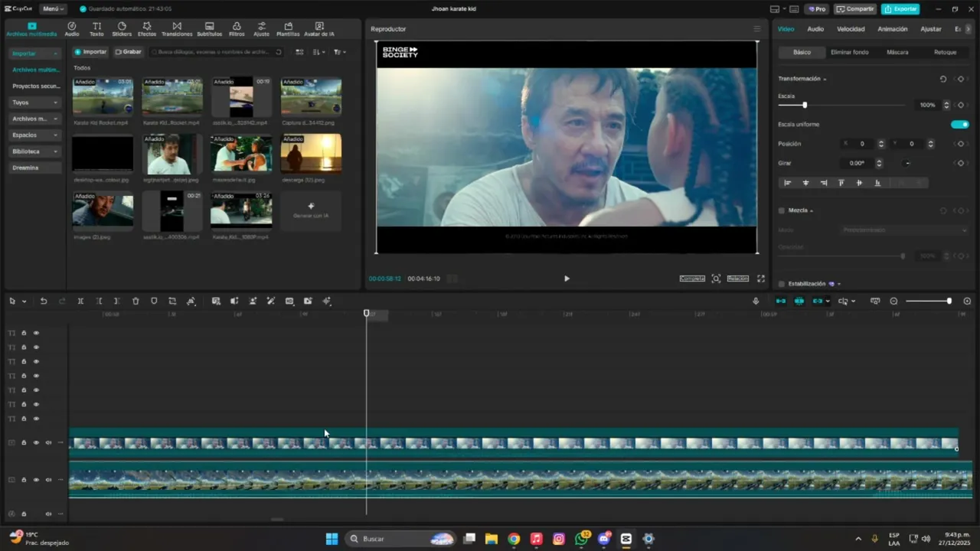Switch to the Velocidad tab
The width and height of the screenshot is (980, 551).
(850, 29)
